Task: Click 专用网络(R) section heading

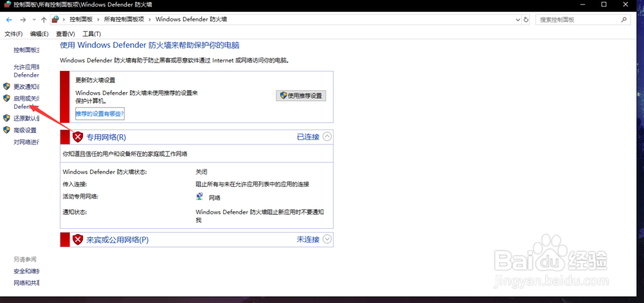Action: [106, 137]
